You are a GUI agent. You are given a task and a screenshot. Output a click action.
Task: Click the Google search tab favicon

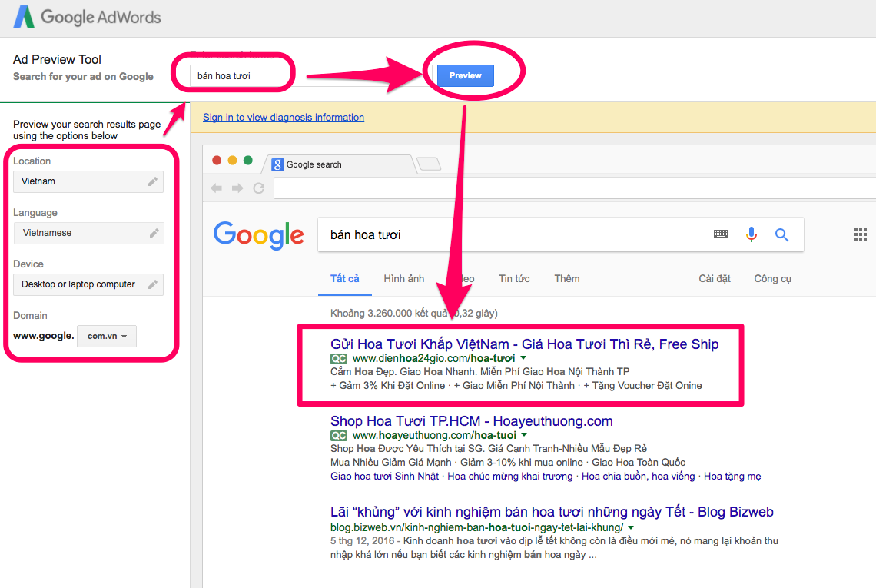pos(277,164)
